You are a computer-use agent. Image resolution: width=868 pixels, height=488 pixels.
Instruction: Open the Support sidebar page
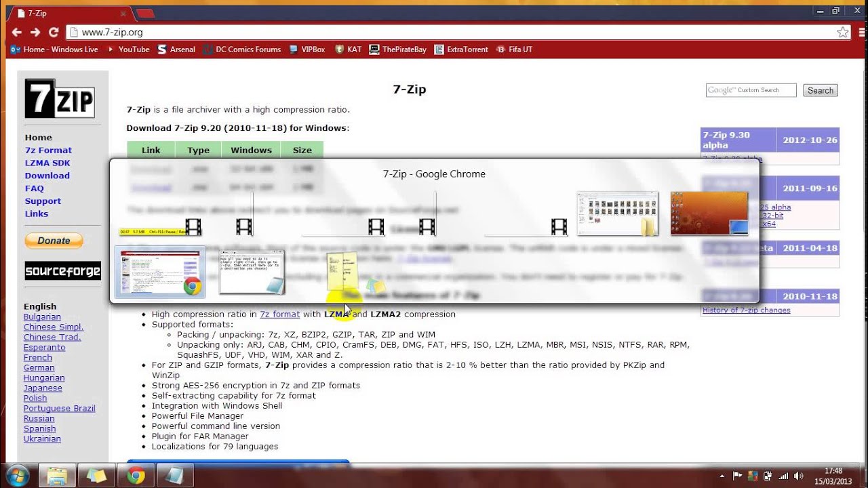pyautogui.click(x=43, y=201)
